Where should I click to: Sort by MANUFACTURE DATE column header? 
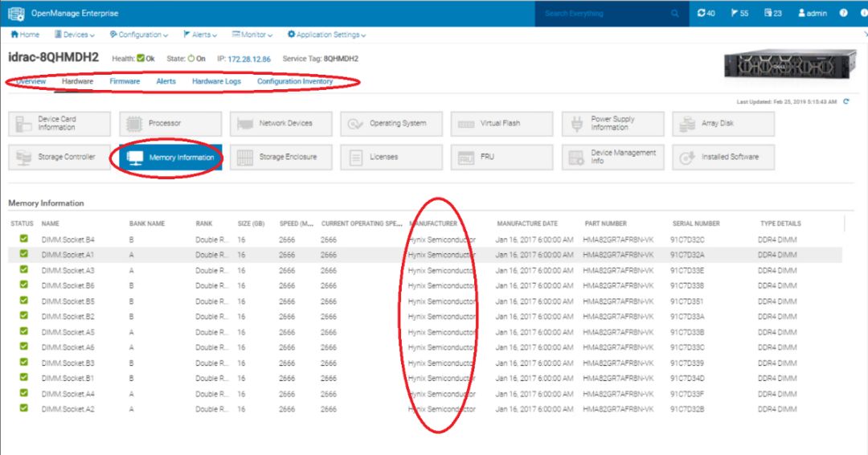[x=527, y=223]
